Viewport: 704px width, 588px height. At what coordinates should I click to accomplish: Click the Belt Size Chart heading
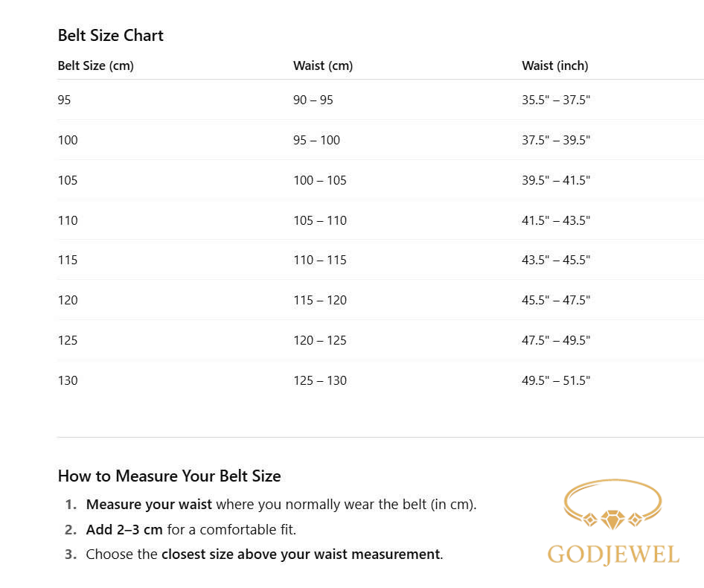110,35
